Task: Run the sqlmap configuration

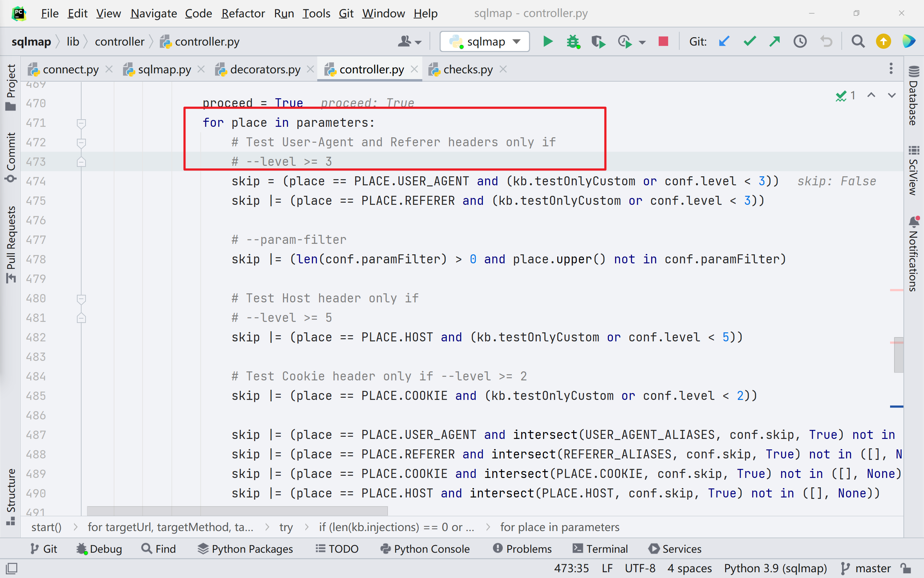Action: click(548, 41)
